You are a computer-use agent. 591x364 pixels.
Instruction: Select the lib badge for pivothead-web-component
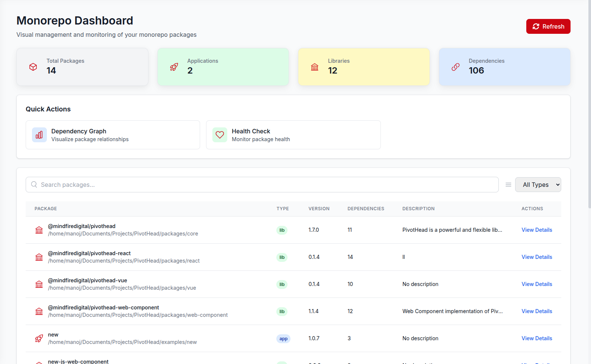pyautogui.click(x=282, y=312)
